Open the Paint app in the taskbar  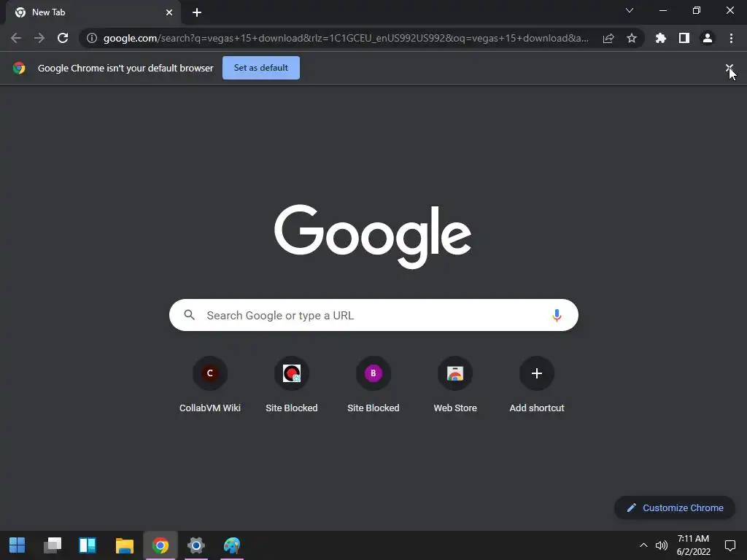point(232,545)
